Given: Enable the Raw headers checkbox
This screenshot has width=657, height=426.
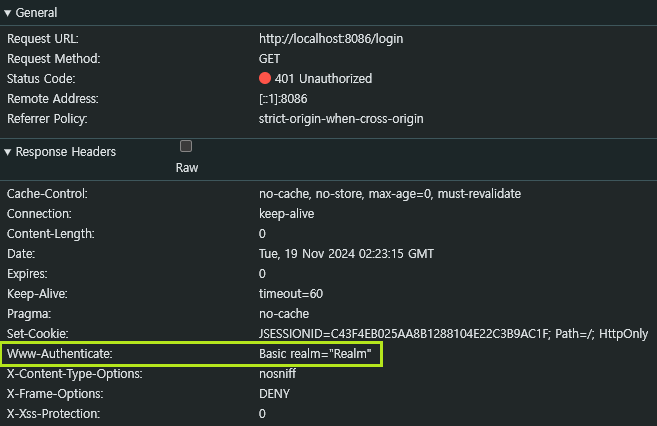Looking at the screenshot, I should 186,146.
